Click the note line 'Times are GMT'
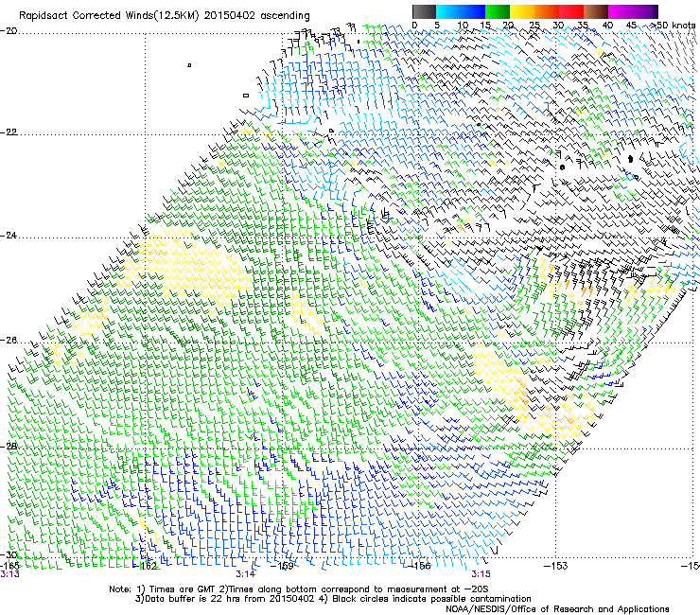 (183, 589)
